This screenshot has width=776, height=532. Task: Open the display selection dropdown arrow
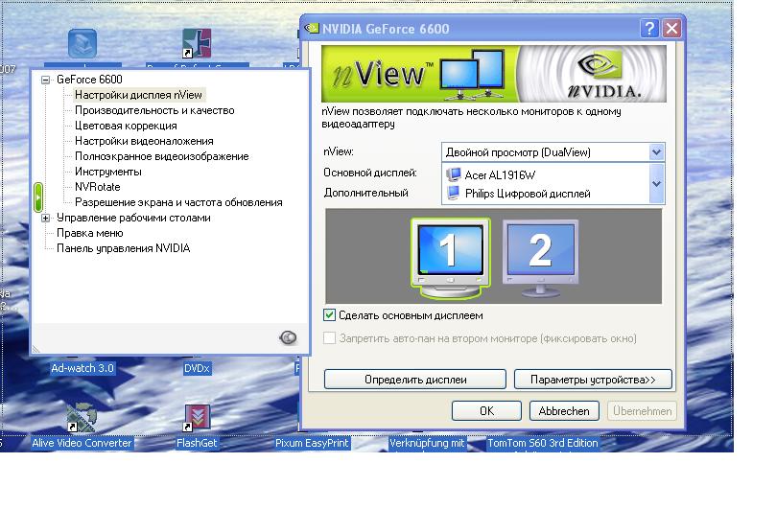click(656, 184)
